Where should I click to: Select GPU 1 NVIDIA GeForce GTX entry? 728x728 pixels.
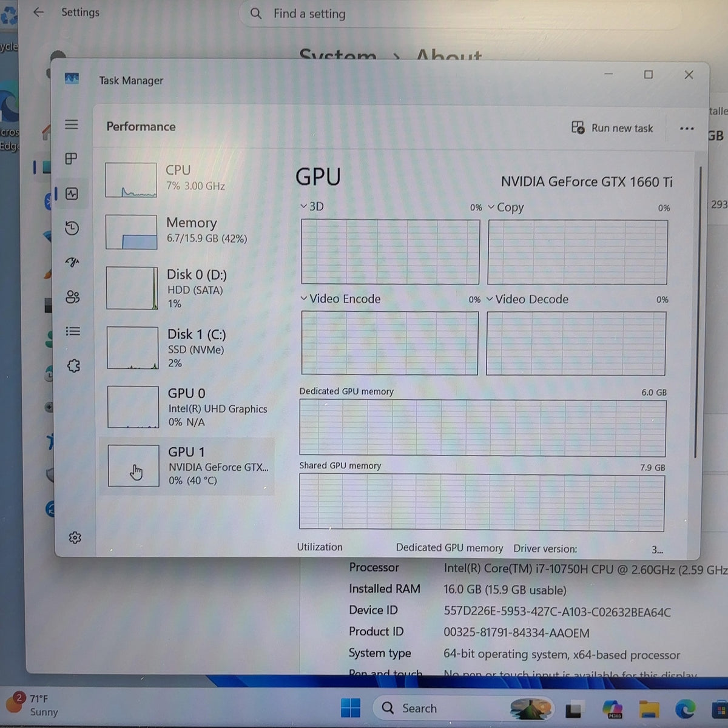187,466
